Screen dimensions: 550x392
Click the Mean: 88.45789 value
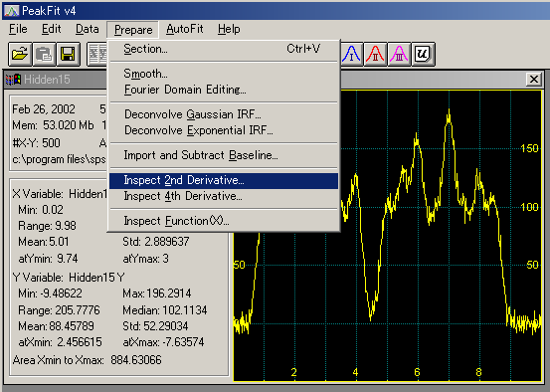point(56,326)
